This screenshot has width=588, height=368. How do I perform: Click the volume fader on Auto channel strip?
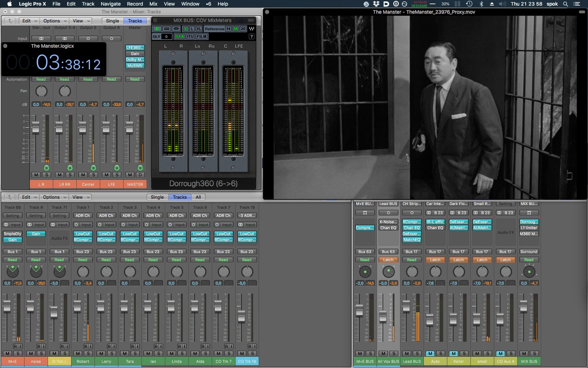click(x=430, y=319)
